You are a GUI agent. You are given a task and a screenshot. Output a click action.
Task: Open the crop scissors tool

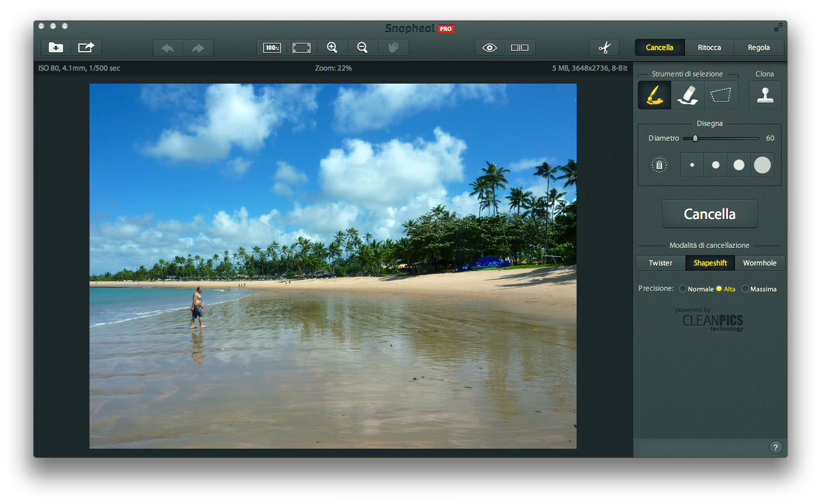point(604,48)
